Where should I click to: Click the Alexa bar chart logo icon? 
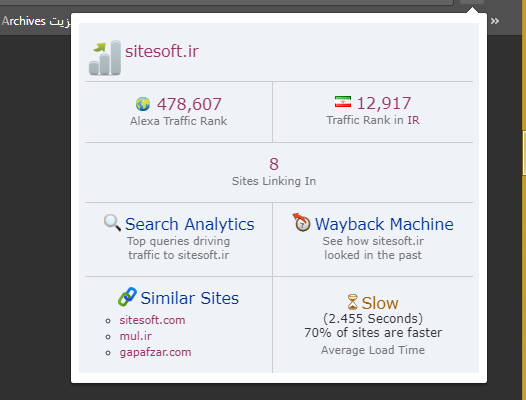105,58
